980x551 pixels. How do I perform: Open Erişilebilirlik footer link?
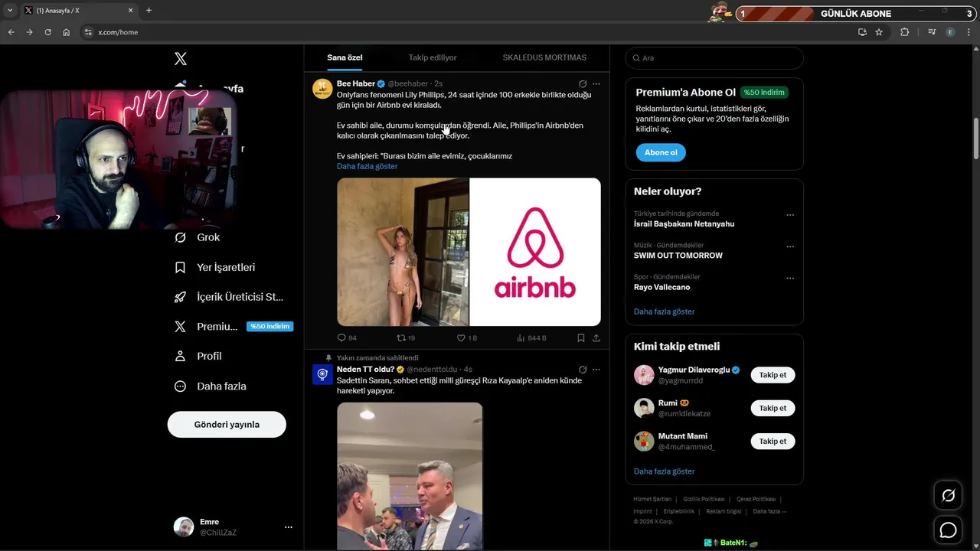pyautogui.click(x=678, y=511)
